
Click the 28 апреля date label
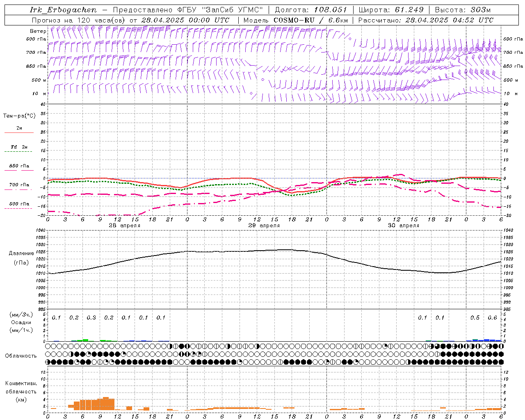coord(124,226)
